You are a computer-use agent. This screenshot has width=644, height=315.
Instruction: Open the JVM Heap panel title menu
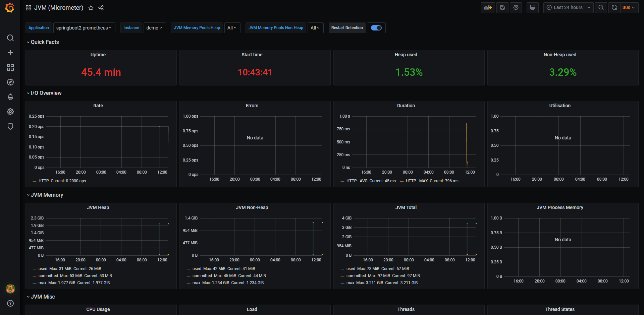(98, 207)
